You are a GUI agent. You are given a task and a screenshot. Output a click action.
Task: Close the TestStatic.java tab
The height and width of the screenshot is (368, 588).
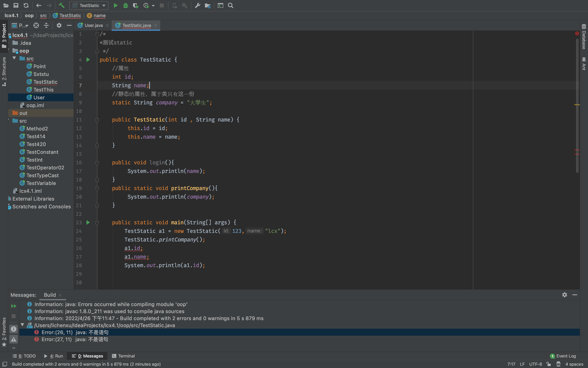click(156, 25)
